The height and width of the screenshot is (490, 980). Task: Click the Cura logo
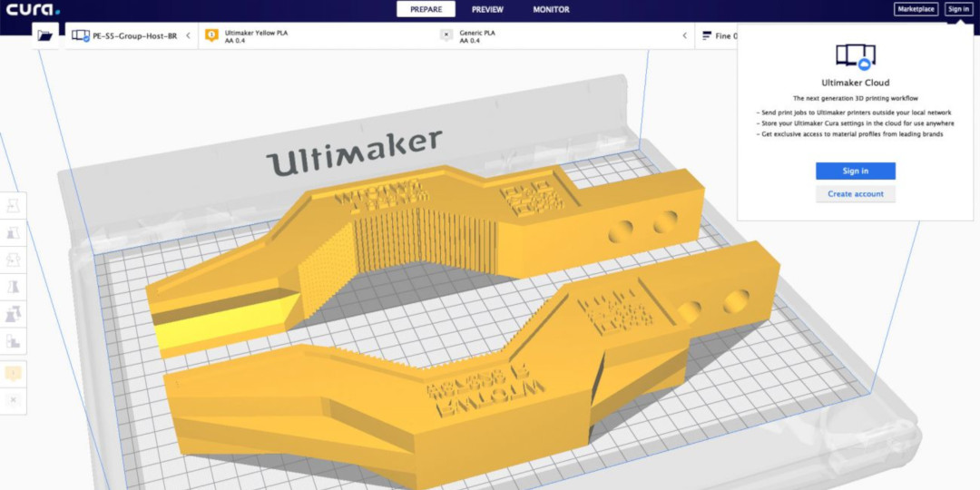click(x=34, y=9)
